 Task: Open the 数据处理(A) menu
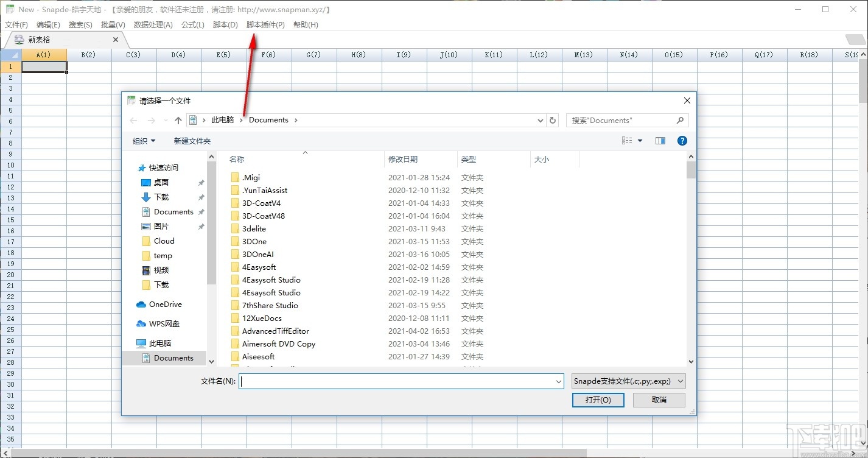click(x=153, y=25)
